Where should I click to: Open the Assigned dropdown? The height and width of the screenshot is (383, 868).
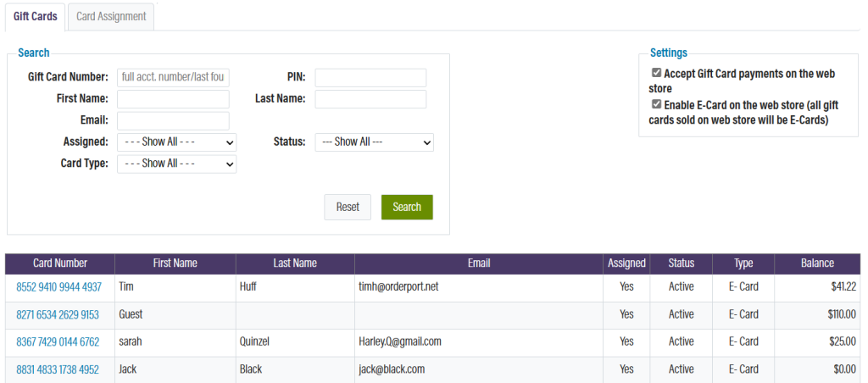176,142
